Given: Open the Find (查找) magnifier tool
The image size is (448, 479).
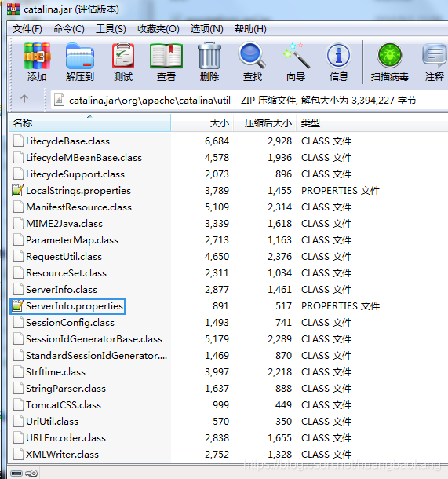Looking at the screenshot, I should click(252, 55).
